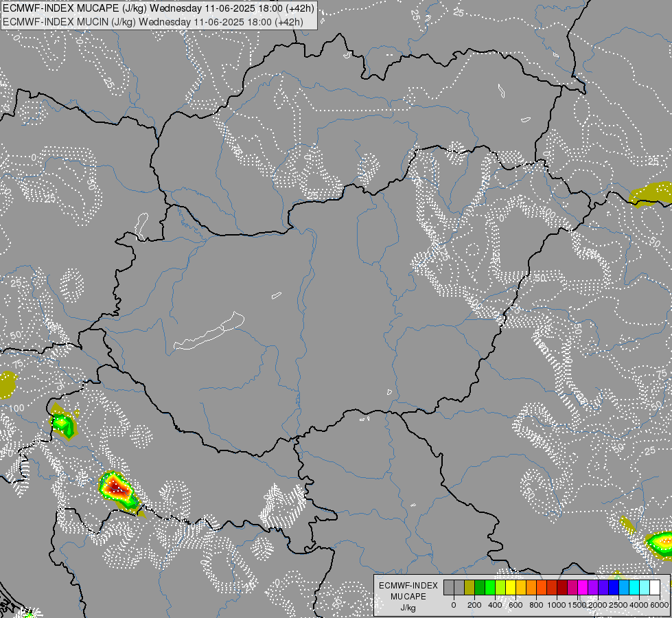Screen dimensions: 672x618
Task: Click the legend value 1500
Action: click(577, 605)
